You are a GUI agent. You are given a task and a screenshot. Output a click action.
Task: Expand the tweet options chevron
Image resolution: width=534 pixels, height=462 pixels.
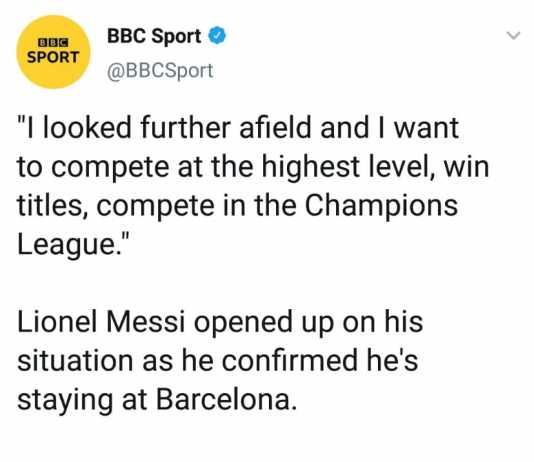513,35
